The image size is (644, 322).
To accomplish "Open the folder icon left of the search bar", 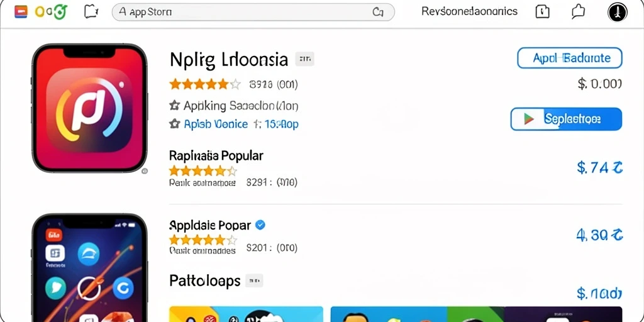I will [x=91, y=12].
